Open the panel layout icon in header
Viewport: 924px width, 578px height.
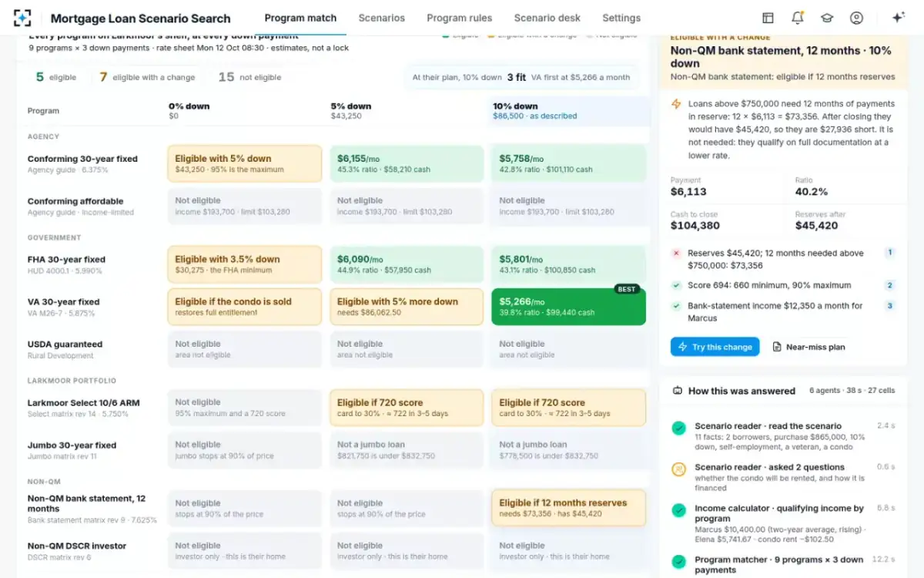[x=768, y=18]
